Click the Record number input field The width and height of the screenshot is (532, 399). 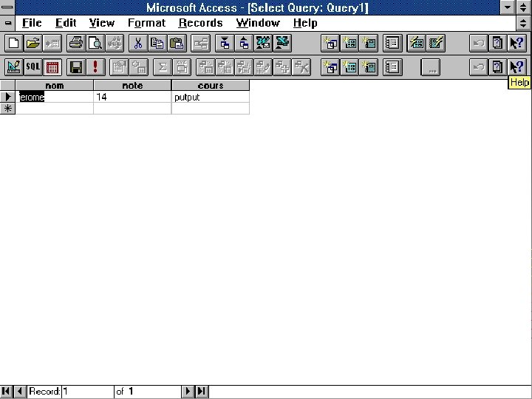click(x=88, y=392)
